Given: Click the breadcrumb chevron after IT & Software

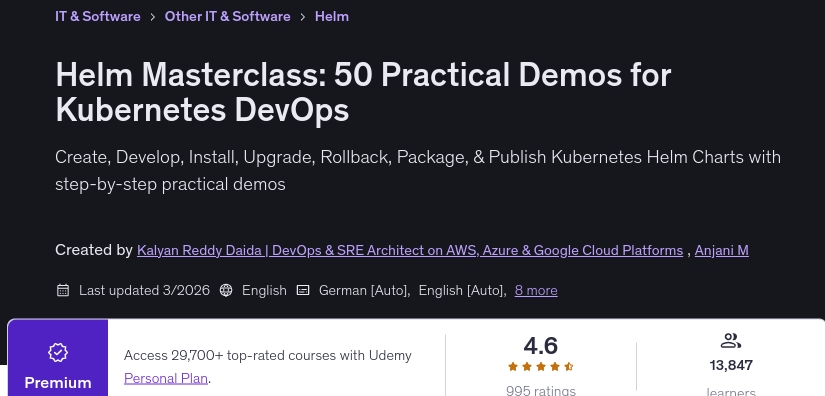Looking at the screenshot, I should pyautogui.click(x=153, y=17).
